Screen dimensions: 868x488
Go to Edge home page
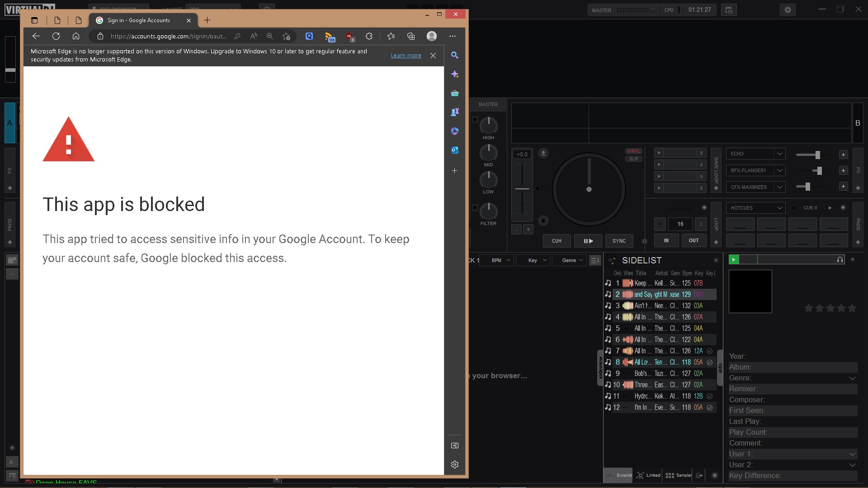coord(76,36)
